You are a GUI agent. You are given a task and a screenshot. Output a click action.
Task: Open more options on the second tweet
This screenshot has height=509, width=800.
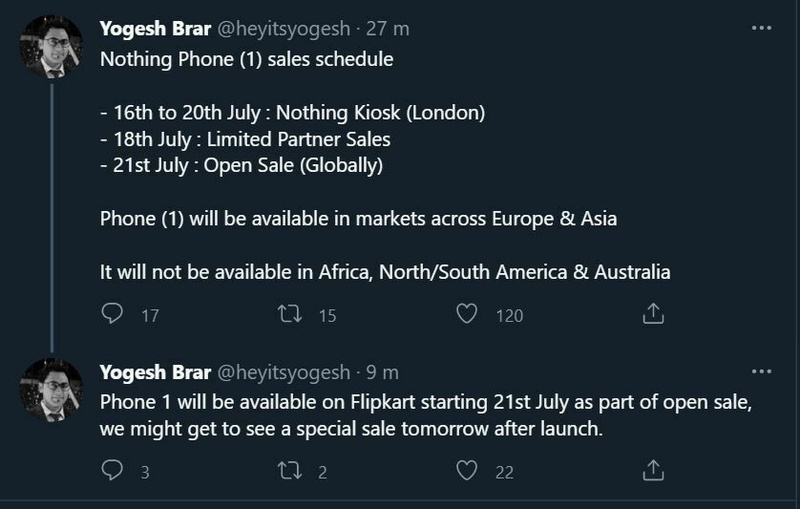click(761, 372)
